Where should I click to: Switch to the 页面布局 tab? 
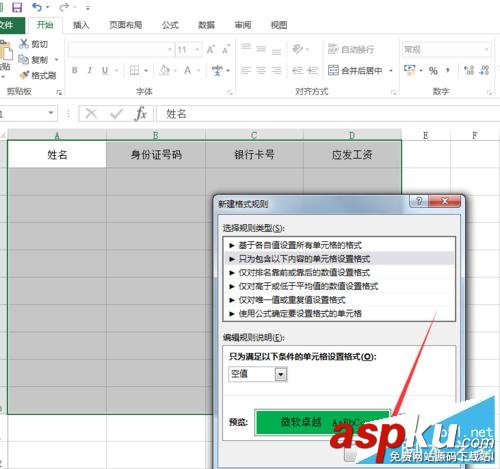(126, 25)
